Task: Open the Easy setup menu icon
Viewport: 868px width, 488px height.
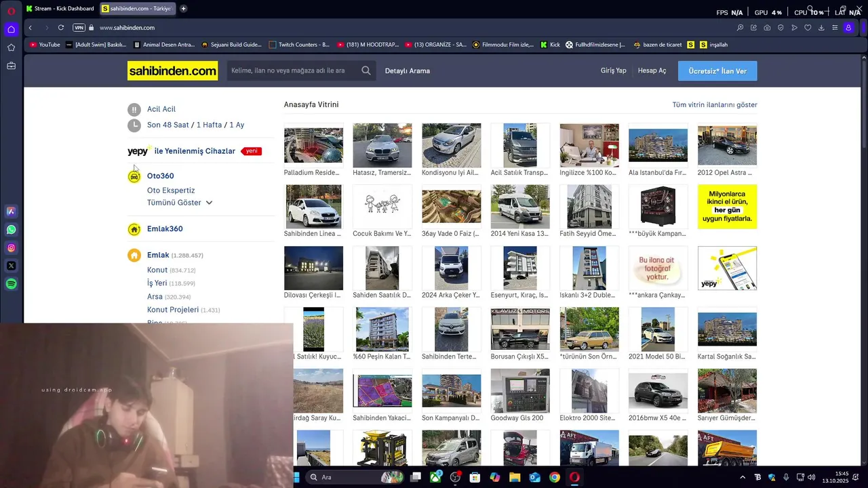Action: click(x=835, y=28)
